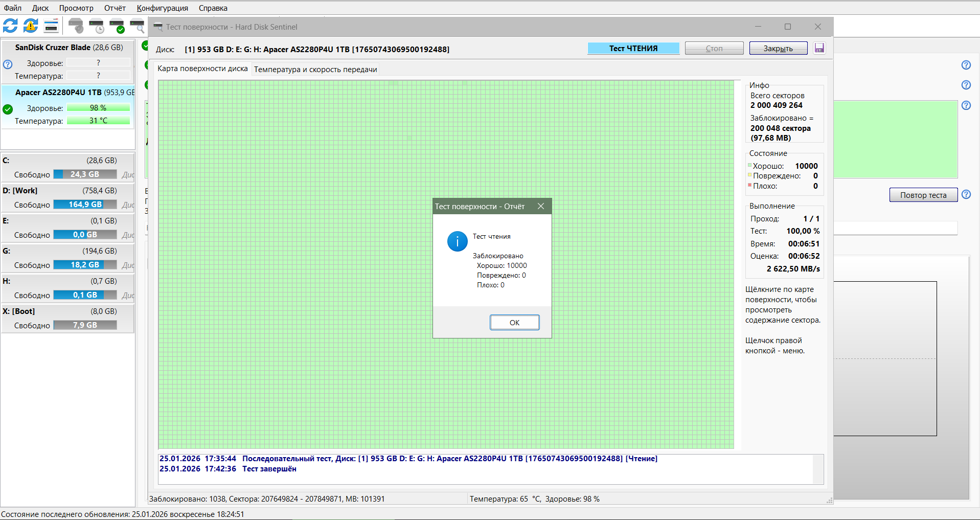980x520 pixels.
Task: Click the Повтор теста button
Action: point(923,195)
